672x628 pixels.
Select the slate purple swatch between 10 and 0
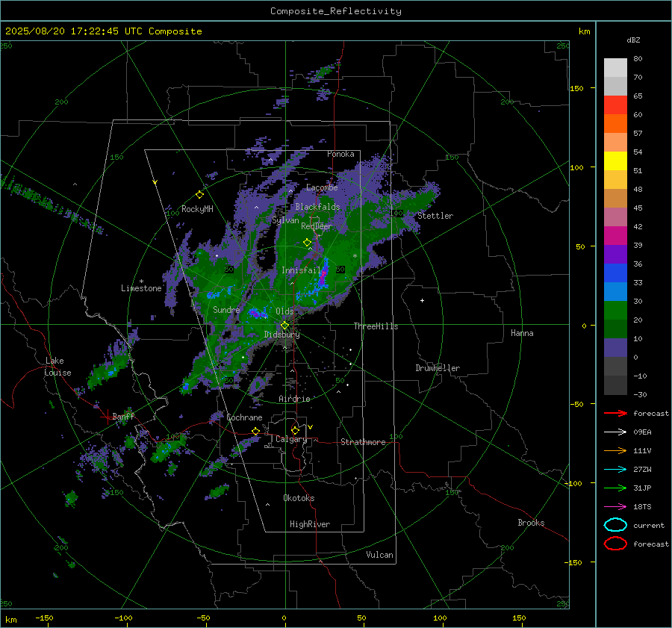(x=615, y=348)
